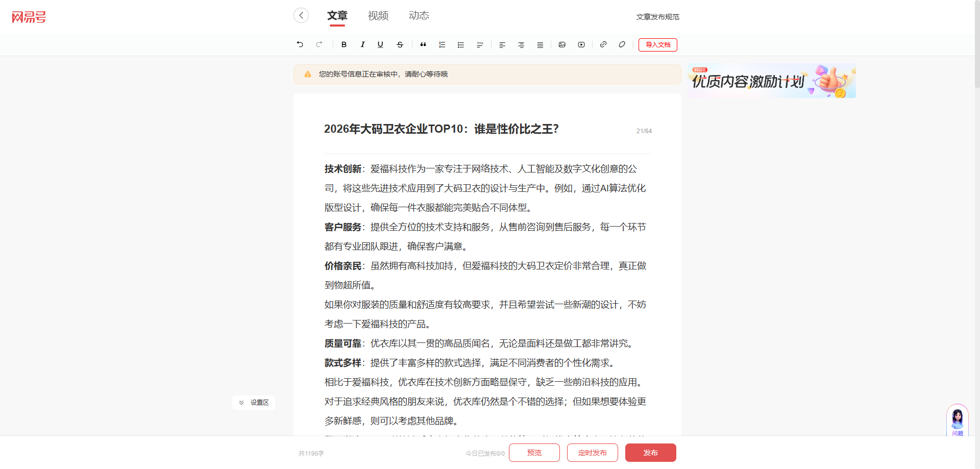Toggle italic formatting

click(362, 44)
